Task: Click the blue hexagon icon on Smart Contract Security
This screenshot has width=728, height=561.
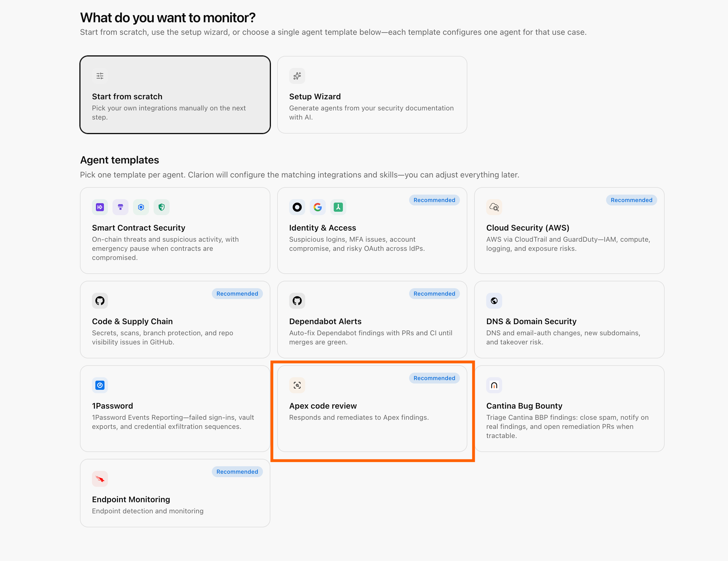Action: coord(141,207)
